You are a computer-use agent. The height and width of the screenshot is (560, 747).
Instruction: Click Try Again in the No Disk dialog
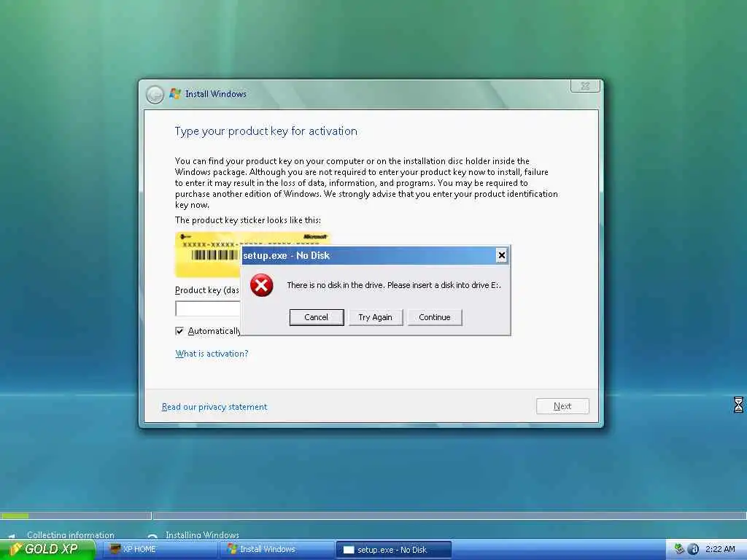tap(376, 317)
